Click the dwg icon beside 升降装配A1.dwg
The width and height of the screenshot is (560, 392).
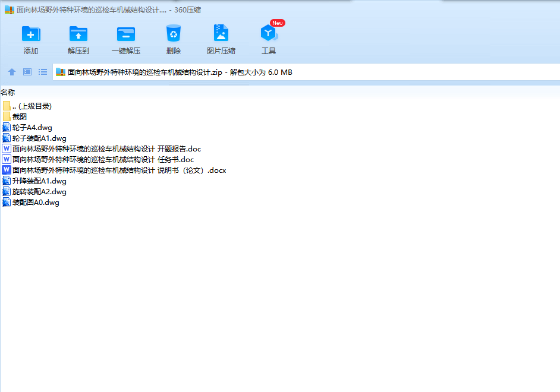click(x=7, y=181)
